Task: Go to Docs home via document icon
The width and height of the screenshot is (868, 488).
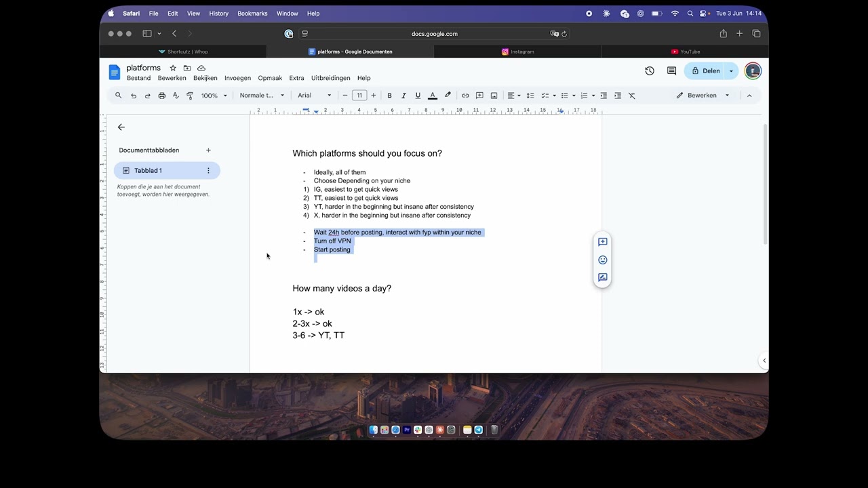Action: click(x=114, y=72)
